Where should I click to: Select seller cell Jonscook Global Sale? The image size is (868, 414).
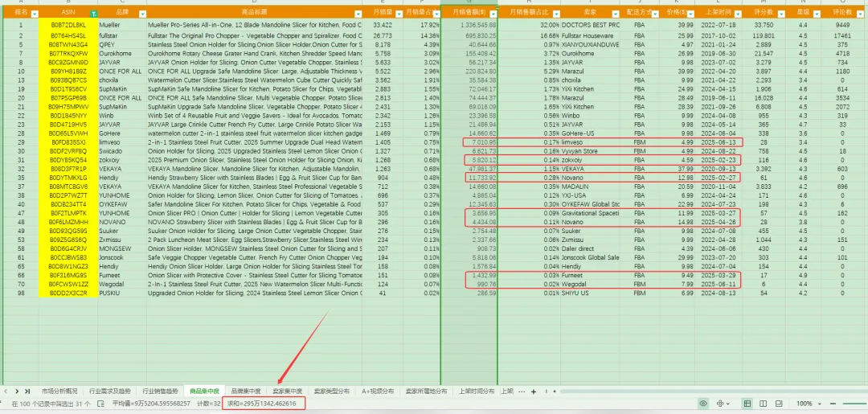click(x=590, y=257)
